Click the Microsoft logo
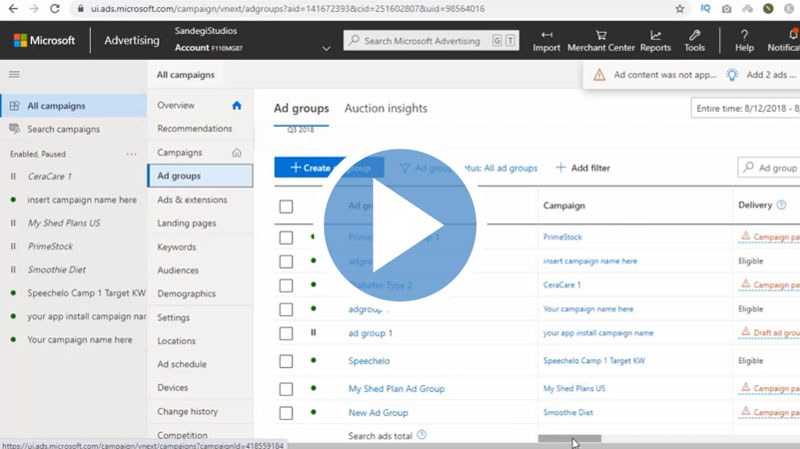Screen dimensions: 800x449 click(44, 40)
